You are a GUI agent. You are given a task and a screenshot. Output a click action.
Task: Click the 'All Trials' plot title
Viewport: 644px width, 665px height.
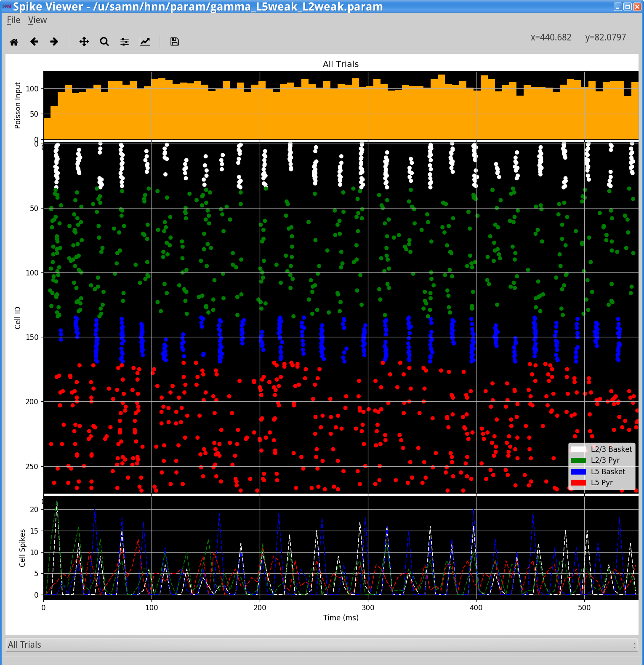(341, 64)
